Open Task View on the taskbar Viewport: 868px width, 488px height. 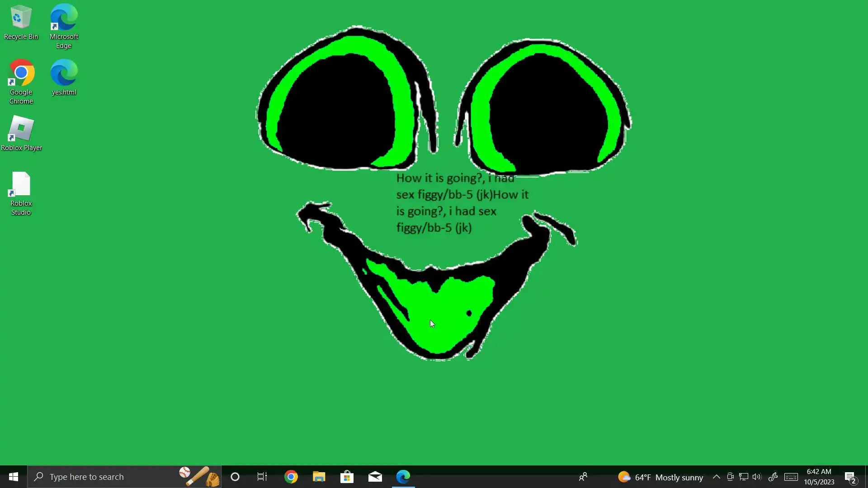[x=262, y=477]
